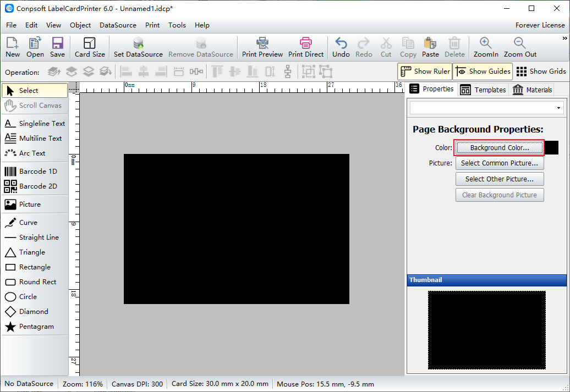Click the Zoom Out magnifier
This screenshot has height=392, width=570.
pos(520,47)
